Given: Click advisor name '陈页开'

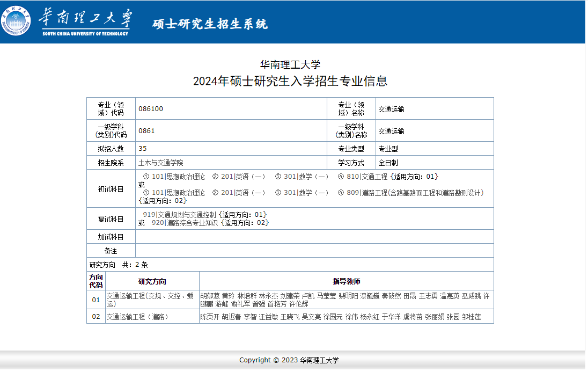Looking at the screenshot, I should (210, 317).
